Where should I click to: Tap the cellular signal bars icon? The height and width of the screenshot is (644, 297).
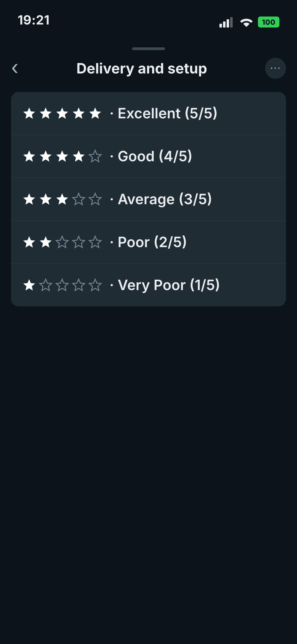pos(226,22)
